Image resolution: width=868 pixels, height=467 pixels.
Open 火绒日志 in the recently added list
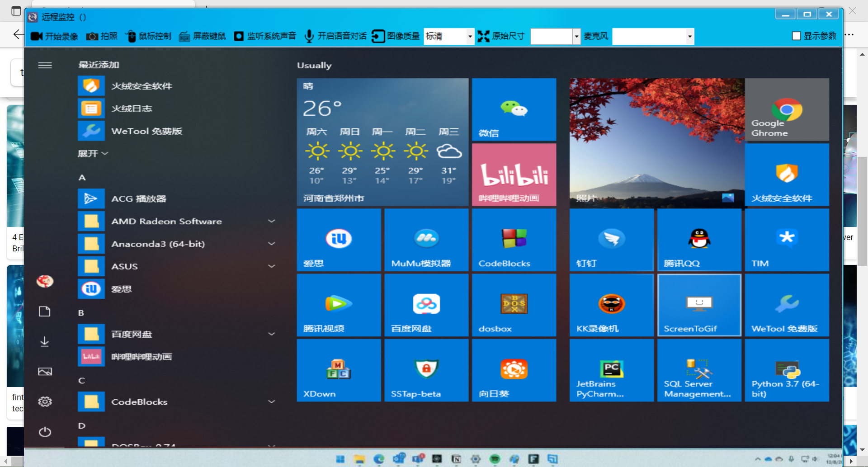point(131,108)
